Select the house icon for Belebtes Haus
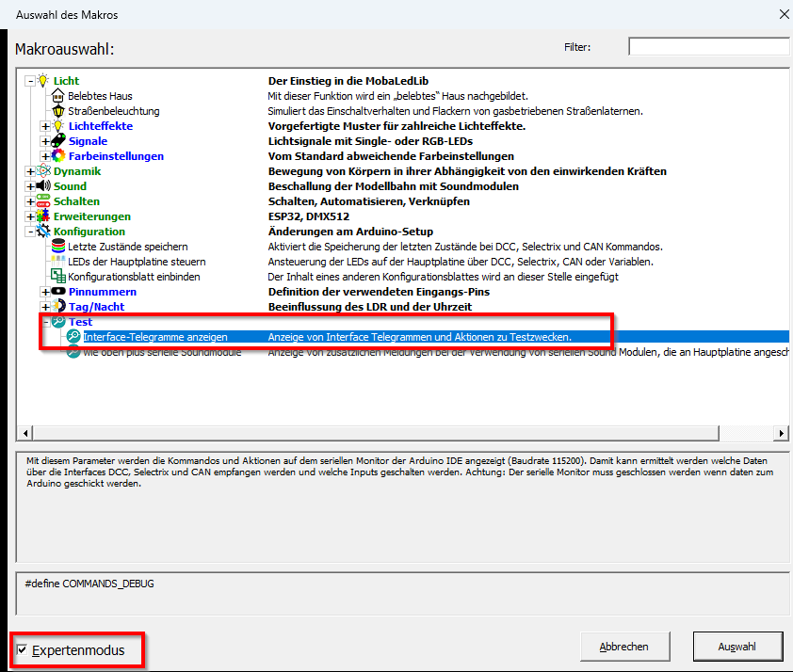793x672 pixels. click(57, 96)
